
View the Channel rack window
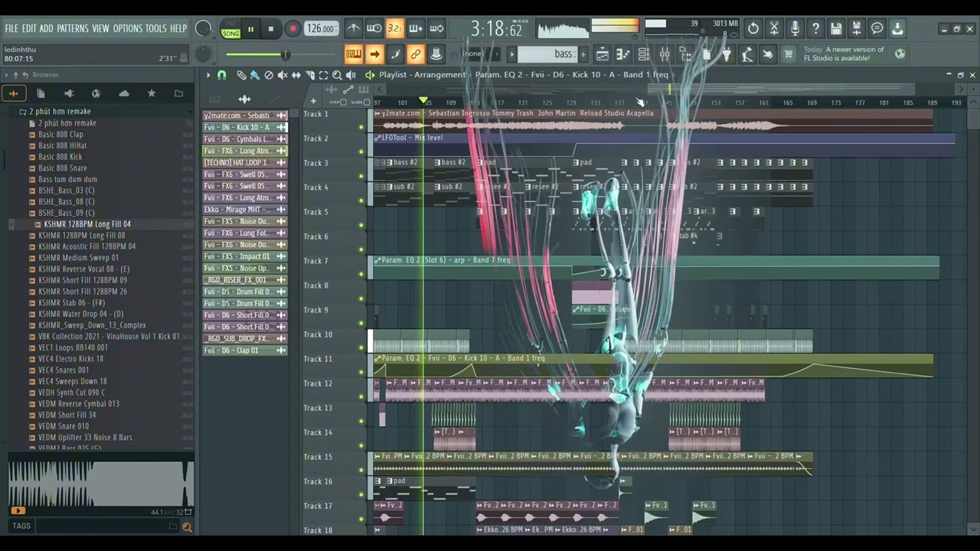pyautogui.click(x=644, y=54)
